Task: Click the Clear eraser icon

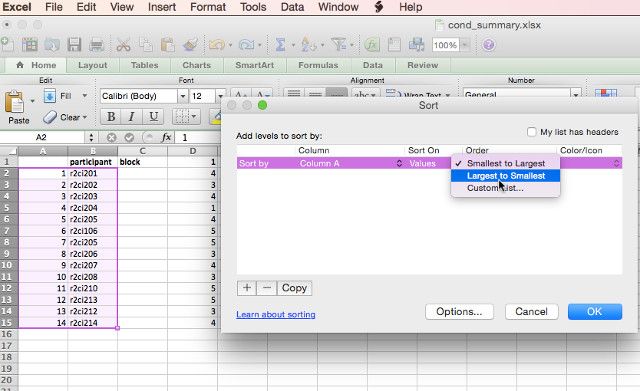Action: point(50,117)
